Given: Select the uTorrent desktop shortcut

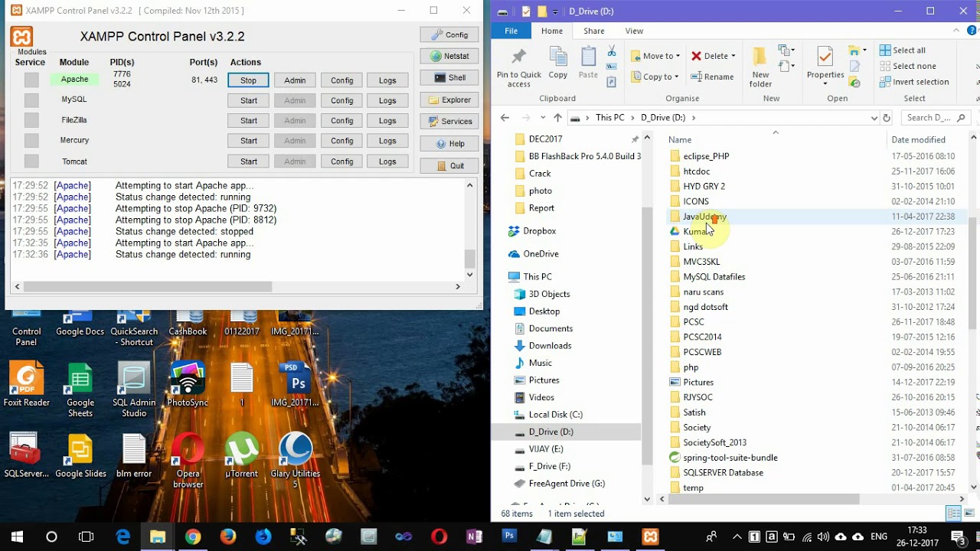Looking at the screenshot, I should [x=241, y=455].
